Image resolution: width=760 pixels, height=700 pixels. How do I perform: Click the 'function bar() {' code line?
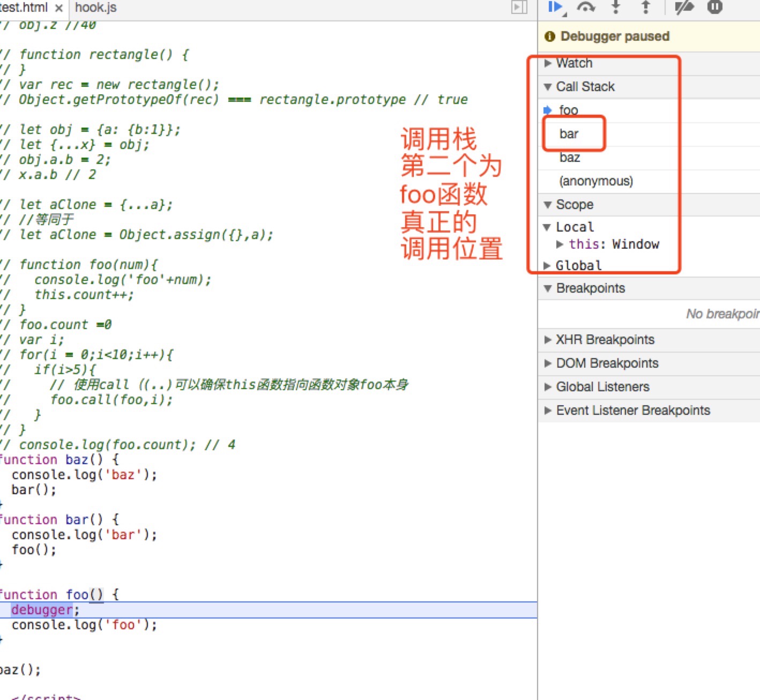[59, 520]
